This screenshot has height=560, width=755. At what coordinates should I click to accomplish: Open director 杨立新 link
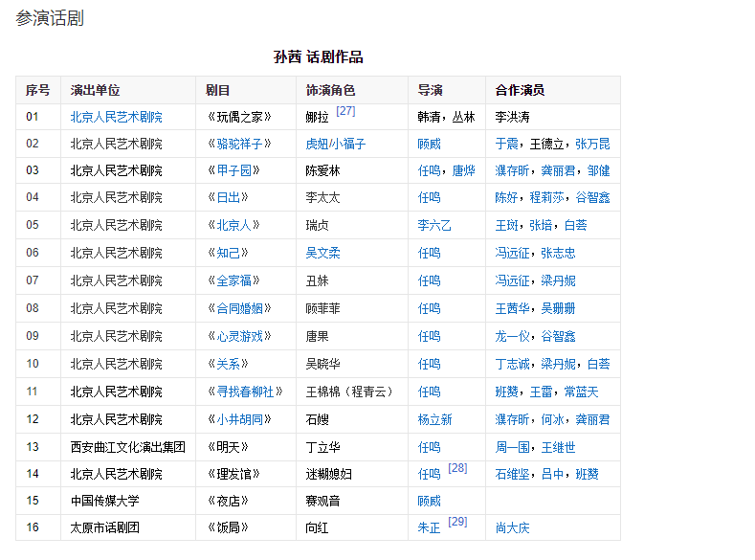[434, 419]
